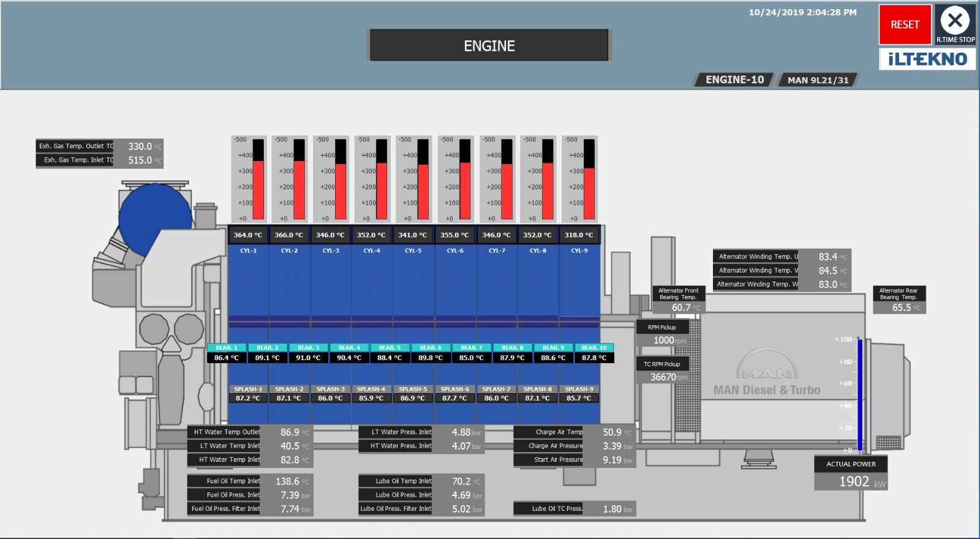
Task: Click the CYL-9 exhaust temperature bar gauge
Action: 589,179
